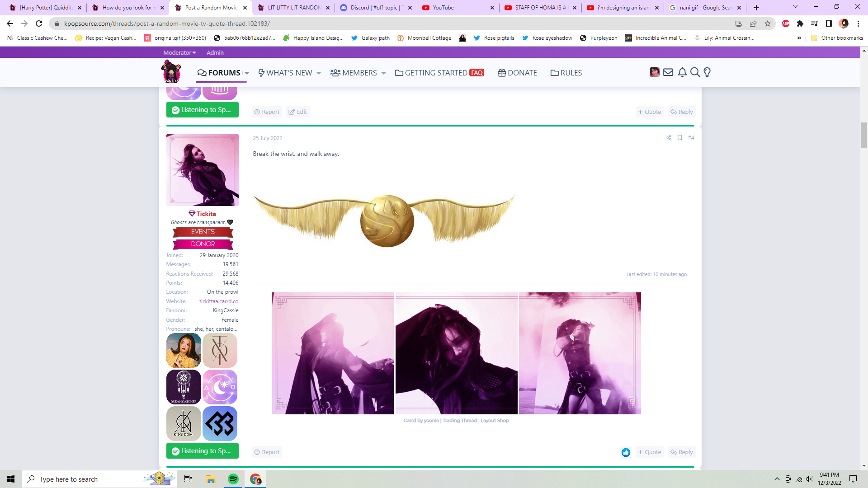Click the Tickita username link
868x488 pixels.
206,214
